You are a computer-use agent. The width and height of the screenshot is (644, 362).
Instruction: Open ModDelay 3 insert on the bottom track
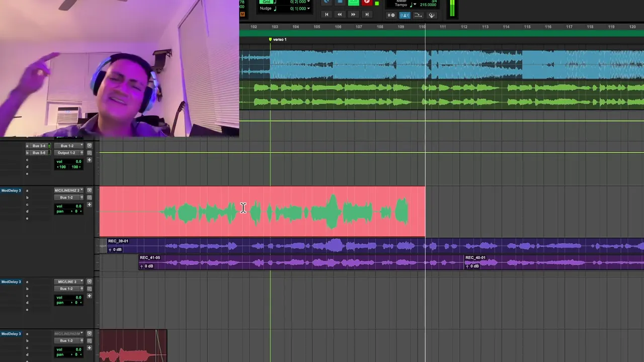(x=11, y=334)
